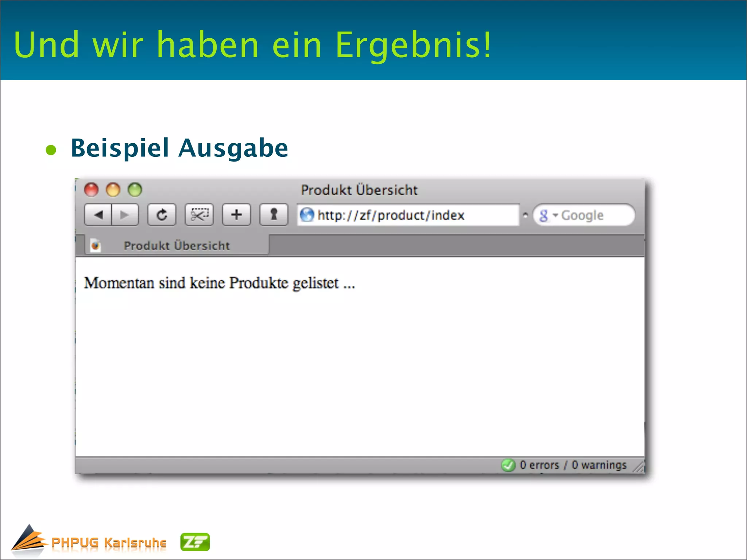The width and height of the screenshot is (747, 560).
Task: Click the browser Forward arrow button
Action: pos(125,215)
